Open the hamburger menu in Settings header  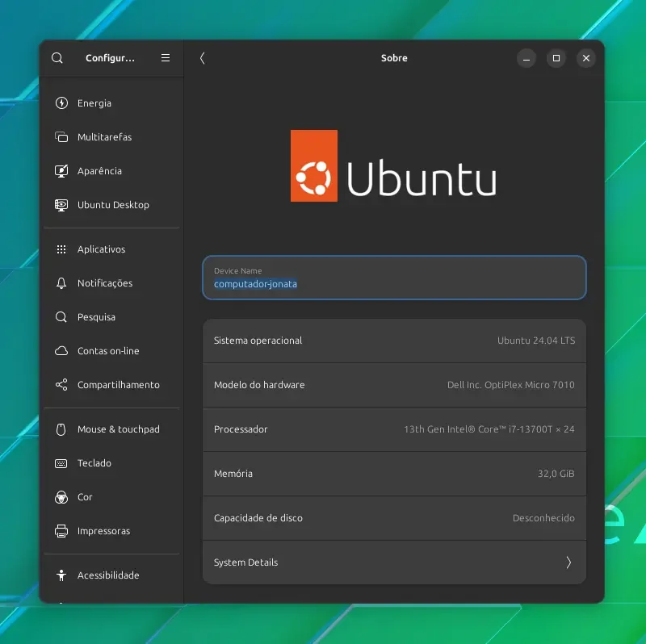pyautogui.click(x=166, y=58)
